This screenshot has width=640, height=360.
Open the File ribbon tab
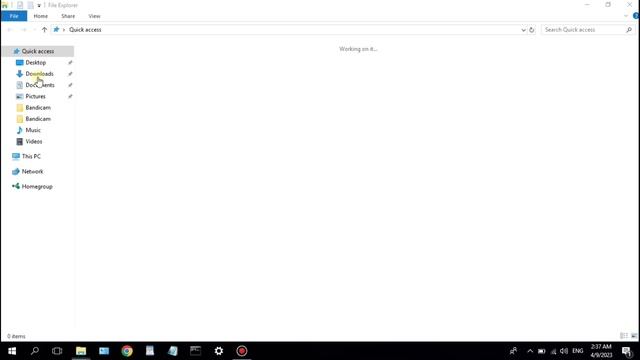(14, 16)
